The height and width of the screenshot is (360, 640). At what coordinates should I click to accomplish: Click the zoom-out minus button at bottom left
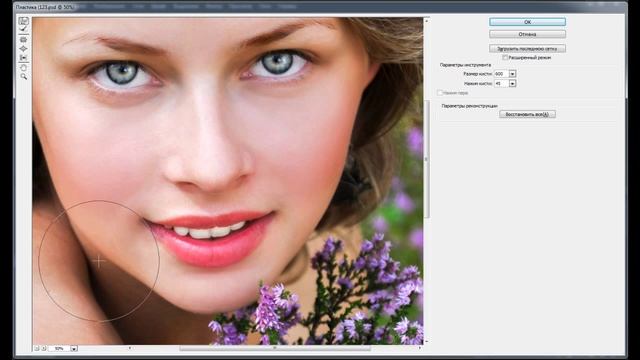point(36,348)
